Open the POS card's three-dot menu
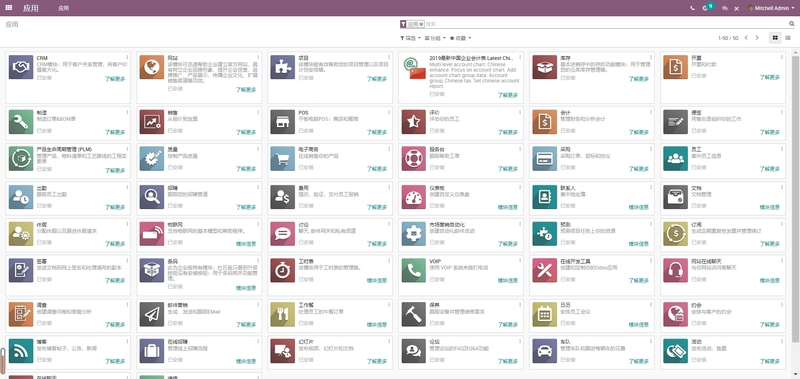This screenshot has height=379, width=800. point(389,112)
